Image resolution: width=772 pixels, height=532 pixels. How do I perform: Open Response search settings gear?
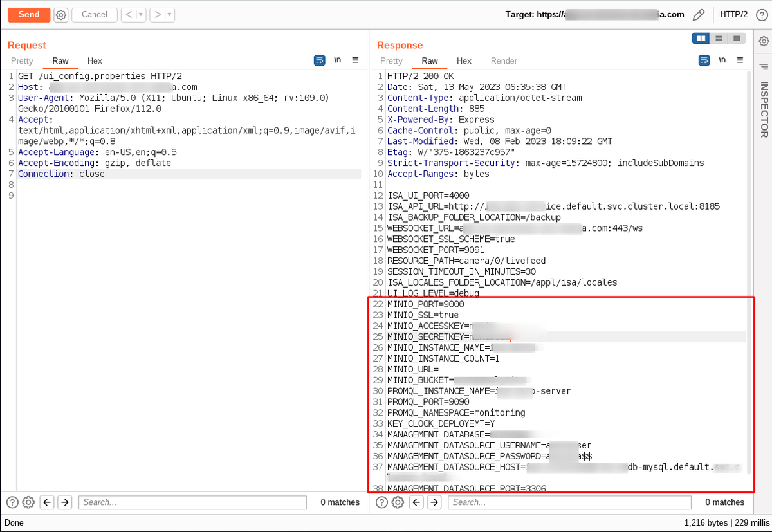398,502
